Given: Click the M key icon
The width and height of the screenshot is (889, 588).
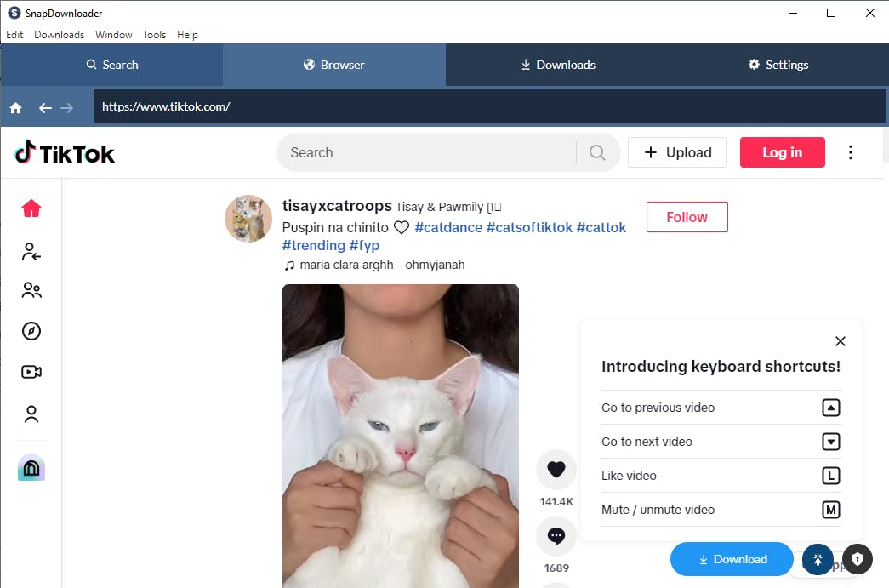Looking at the screenshot, I should (x=831, y=510).
